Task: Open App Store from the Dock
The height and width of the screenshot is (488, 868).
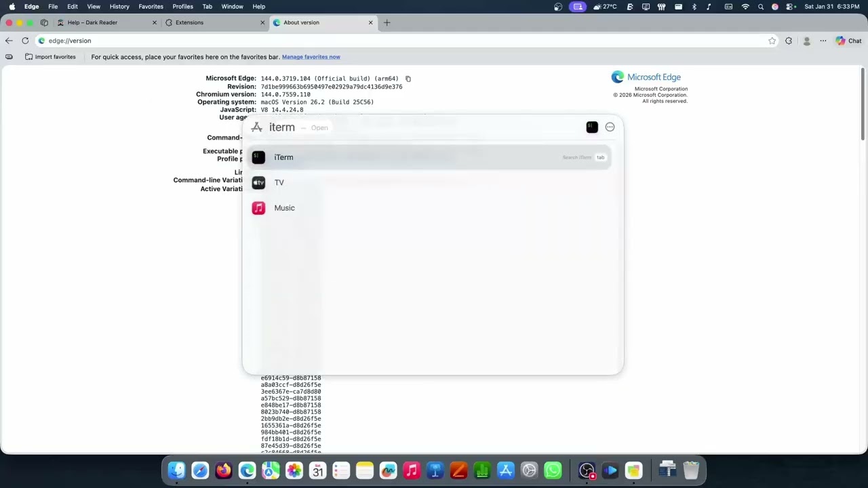Action: click(506, 470)
